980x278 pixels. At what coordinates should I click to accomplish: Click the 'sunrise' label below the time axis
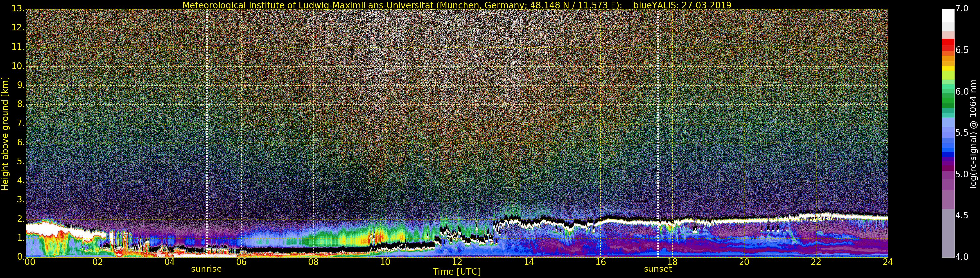[206, 269]
